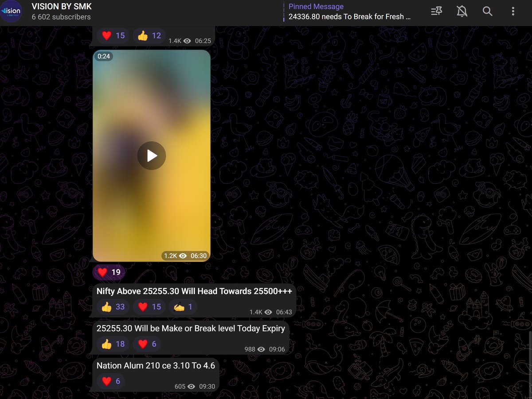
Task: Open VISION BY SMK channel info title
Action: click(62, 7)
